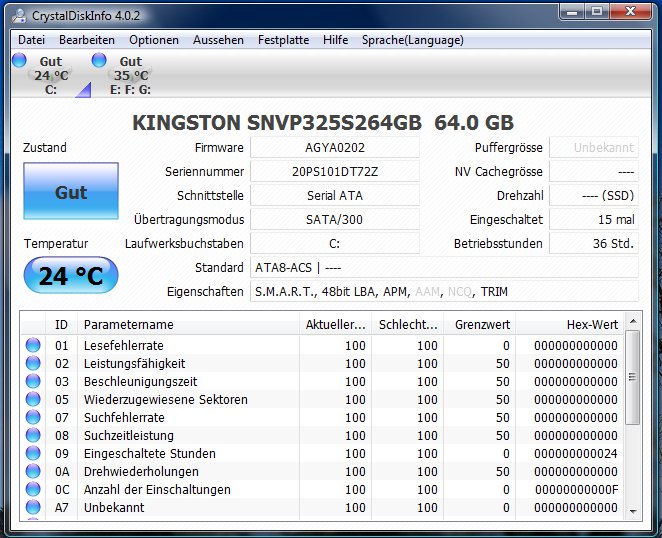
Task: Click the scroll down arrow of attribute list
Action: tap(633, 511)
